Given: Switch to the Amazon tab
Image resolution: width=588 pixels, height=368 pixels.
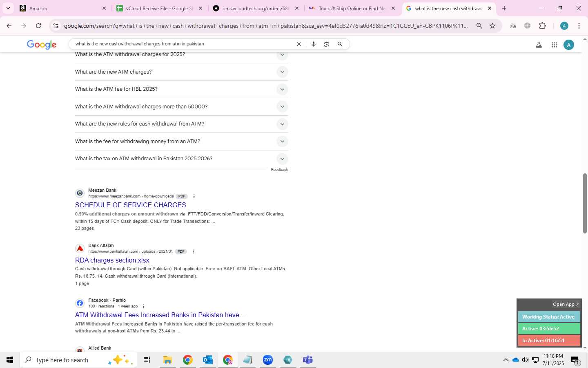Looking at the screenshot, I should 63,8.
